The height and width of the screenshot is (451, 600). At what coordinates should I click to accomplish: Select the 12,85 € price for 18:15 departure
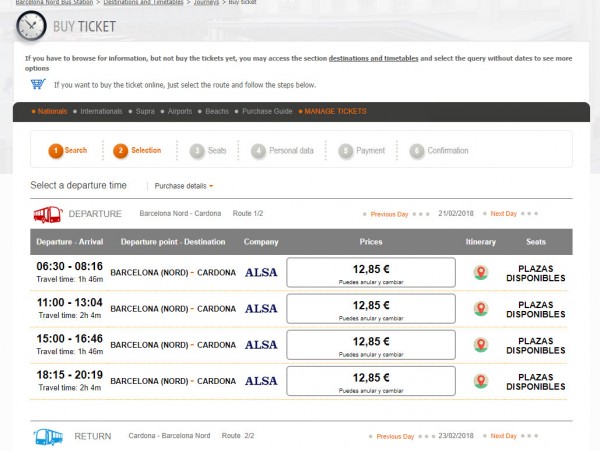click(371, 381)
